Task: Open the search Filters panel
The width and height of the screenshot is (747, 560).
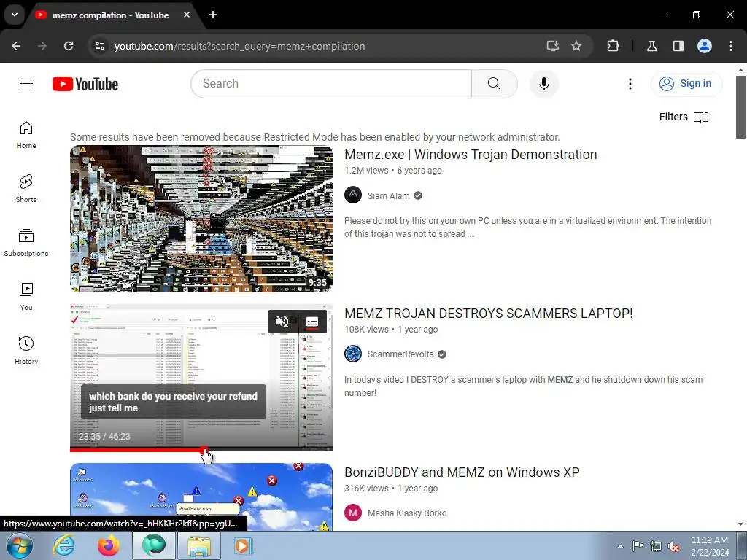Action: tap(684, 117)
